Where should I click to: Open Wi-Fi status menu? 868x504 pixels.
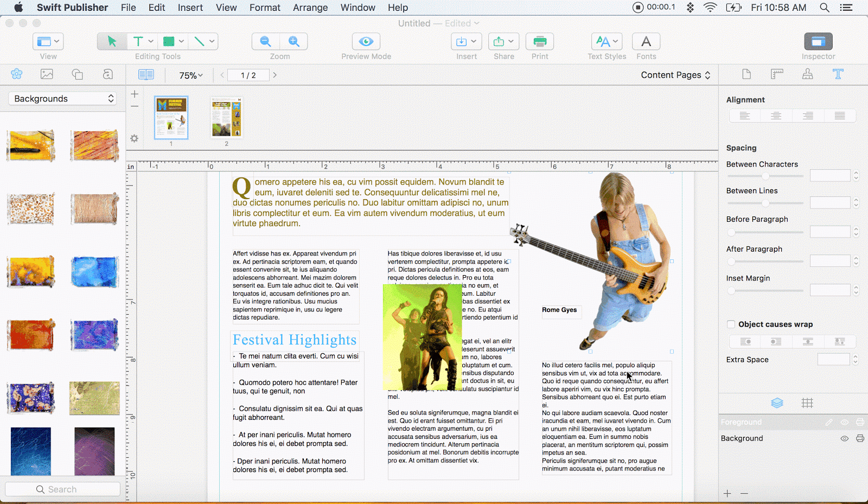(x=710, y=8)
